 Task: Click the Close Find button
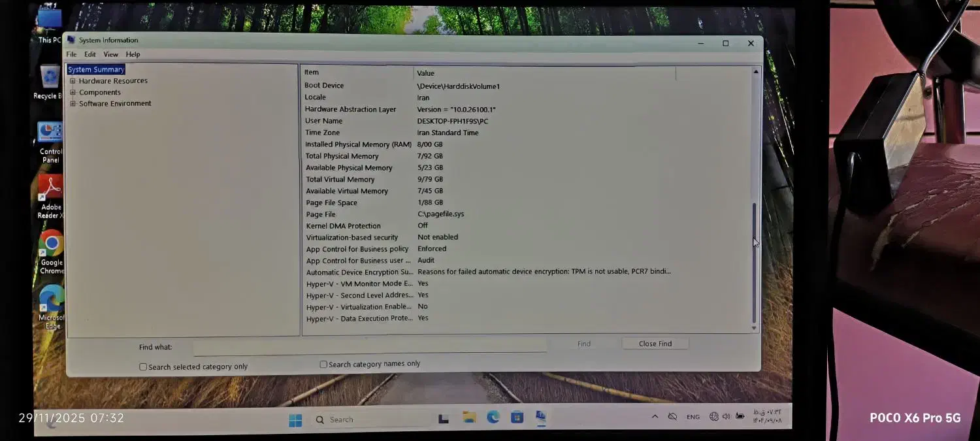[x=655, y=344]
